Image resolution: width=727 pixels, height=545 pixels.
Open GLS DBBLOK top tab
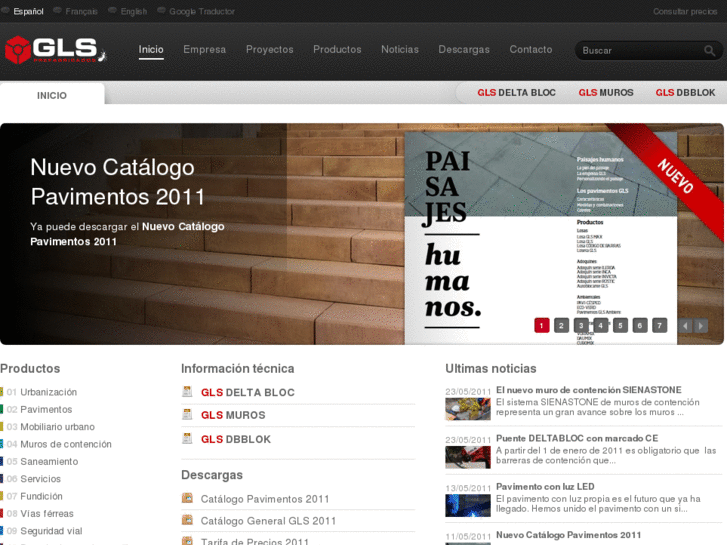(685, 93)
